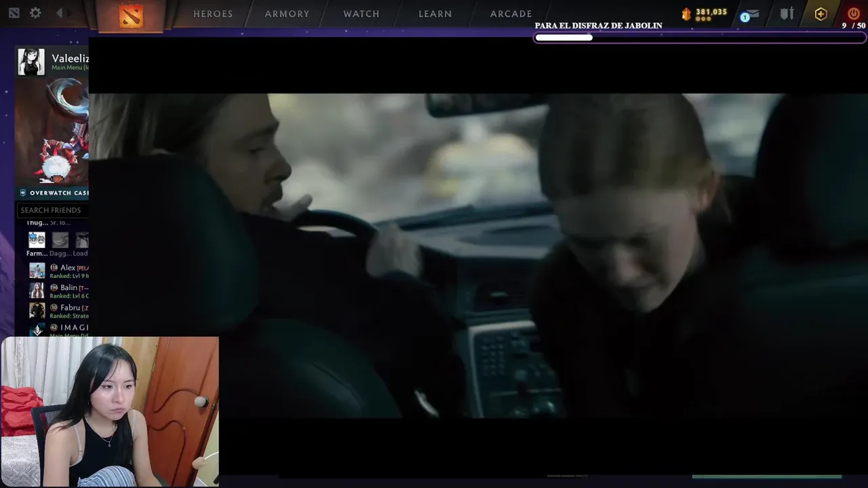Click the Overwatch shield icon
This screenshot has height=488, width=868.
coord(22,193)
